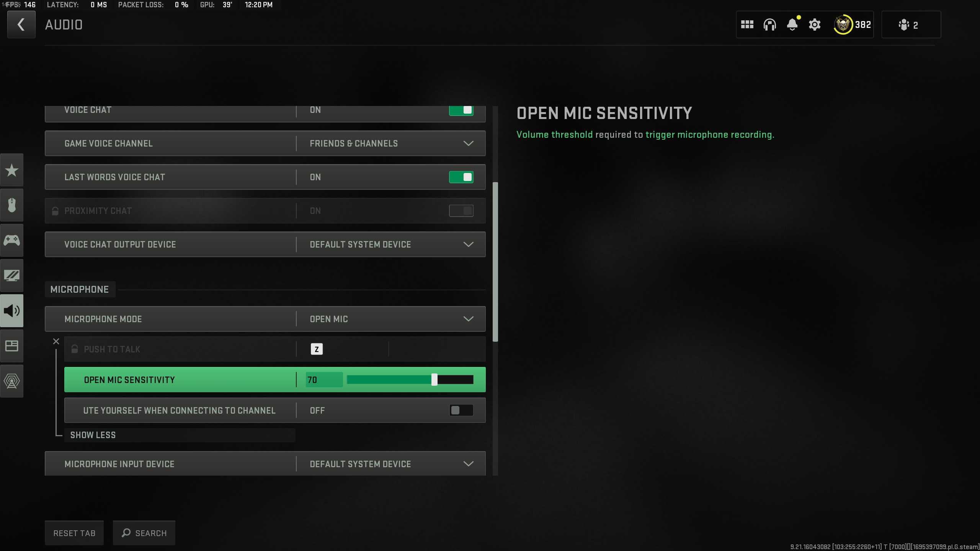
Task: Open the notifications bell
Action: click(x=792, y=24)
